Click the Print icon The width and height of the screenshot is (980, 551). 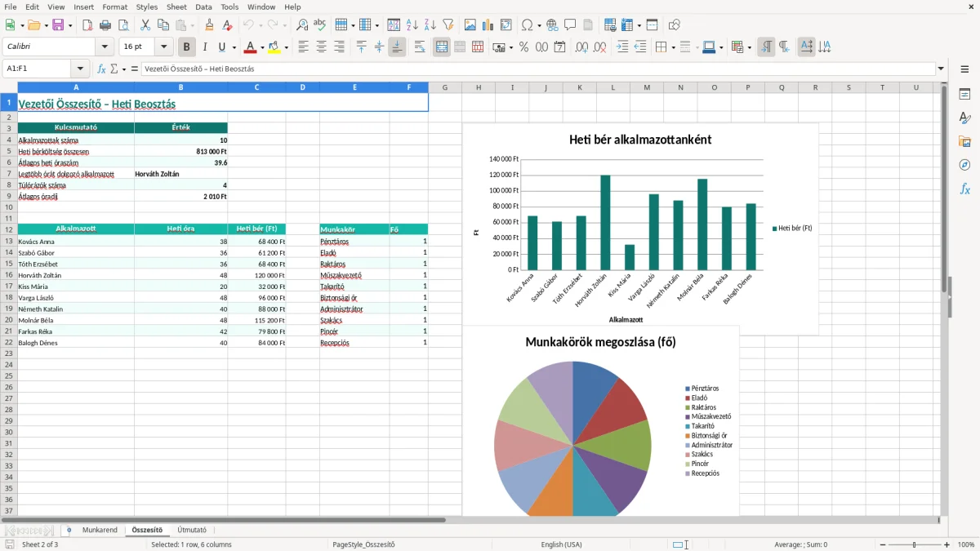[105, 25]
